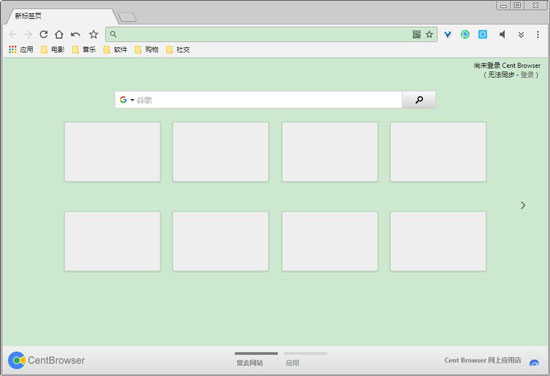Click the undo closed tab icon

[75, 34]
